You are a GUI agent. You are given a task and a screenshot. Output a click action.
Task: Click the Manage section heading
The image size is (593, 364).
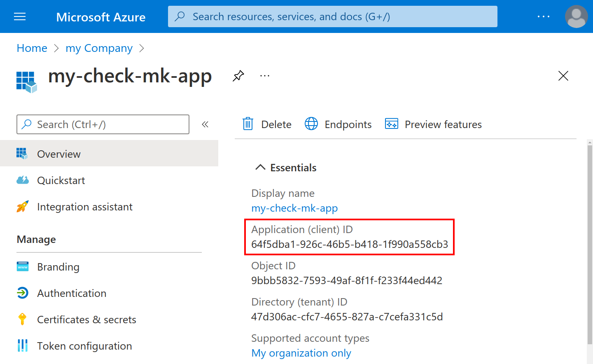tap(36, 239)
